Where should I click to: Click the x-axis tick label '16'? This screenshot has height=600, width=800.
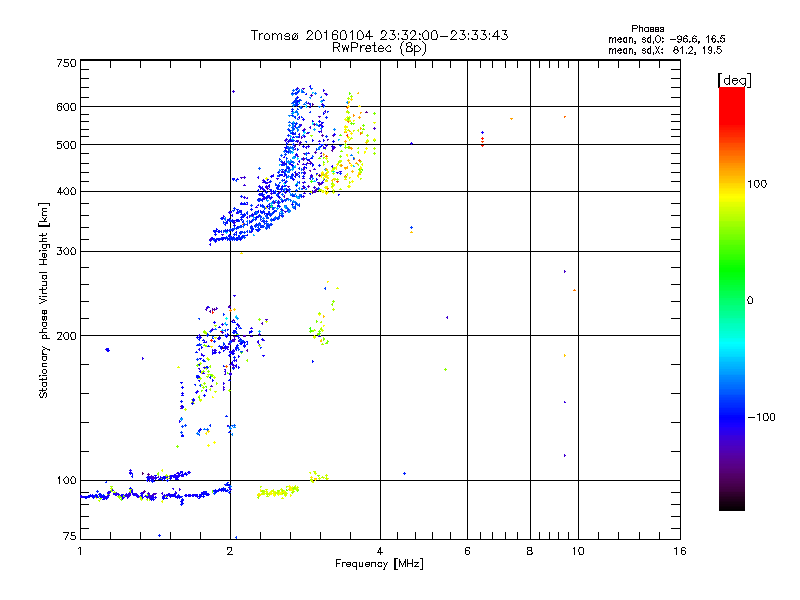tap(680, 551)
